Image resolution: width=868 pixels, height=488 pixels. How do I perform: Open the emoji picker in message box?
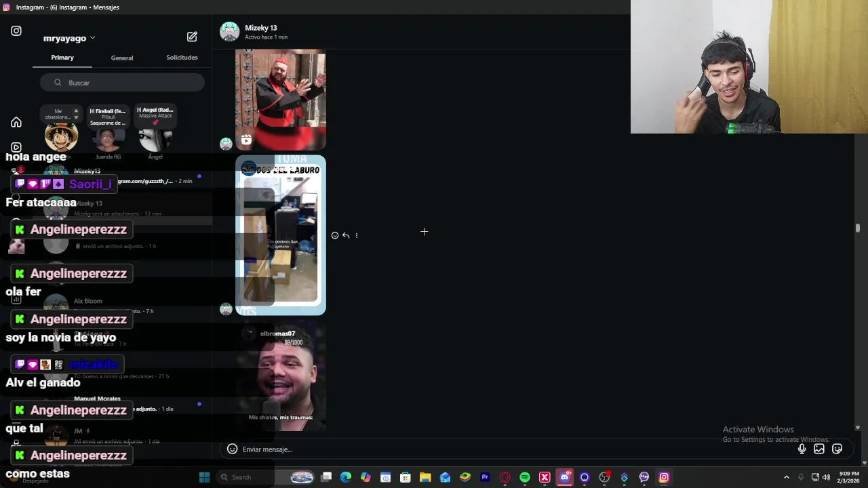(x=232, y=449)
